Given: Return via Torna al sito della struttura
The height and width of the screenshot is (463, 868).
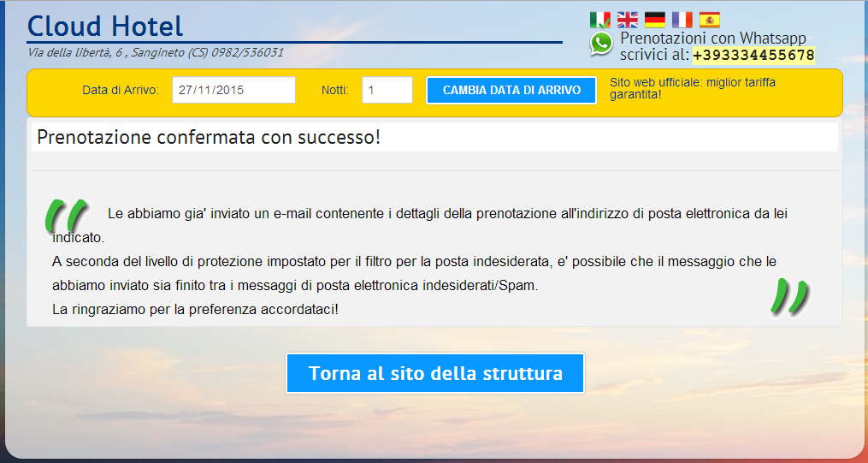Looking at the screenshot, I should pyautogui.click(x=435, y=373).
